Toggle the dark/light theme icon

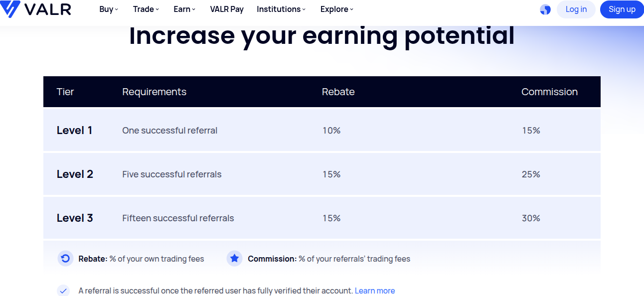[545, 9]
